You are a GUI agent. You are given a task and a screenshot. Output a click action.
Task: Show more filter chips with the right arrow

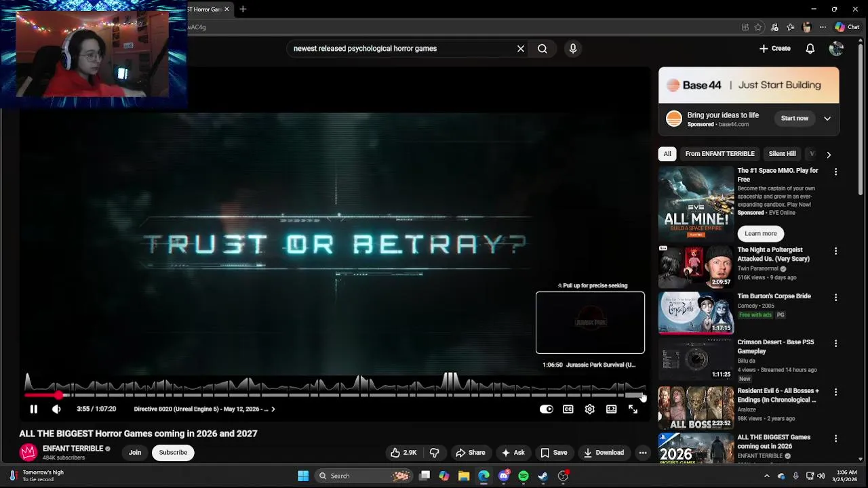tap(828, 155)
